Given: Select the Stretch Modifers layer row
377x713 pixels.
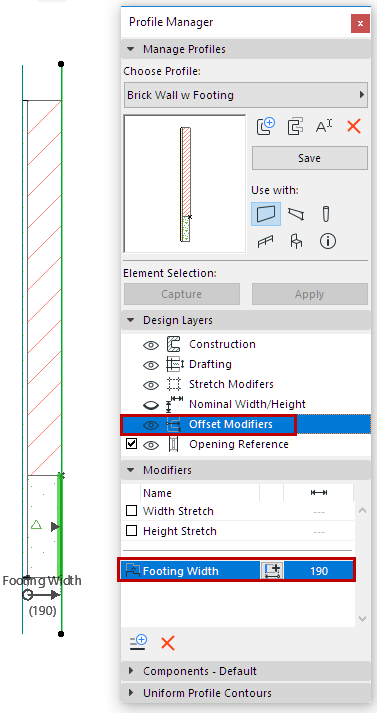Looking at the screenshot, I should point(246,384).
